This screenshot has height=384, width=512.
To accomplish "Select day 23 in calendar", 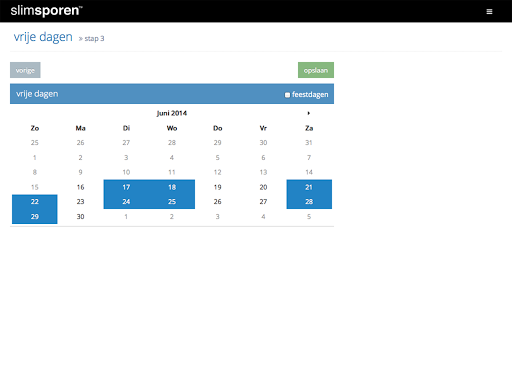I will 80,202.
